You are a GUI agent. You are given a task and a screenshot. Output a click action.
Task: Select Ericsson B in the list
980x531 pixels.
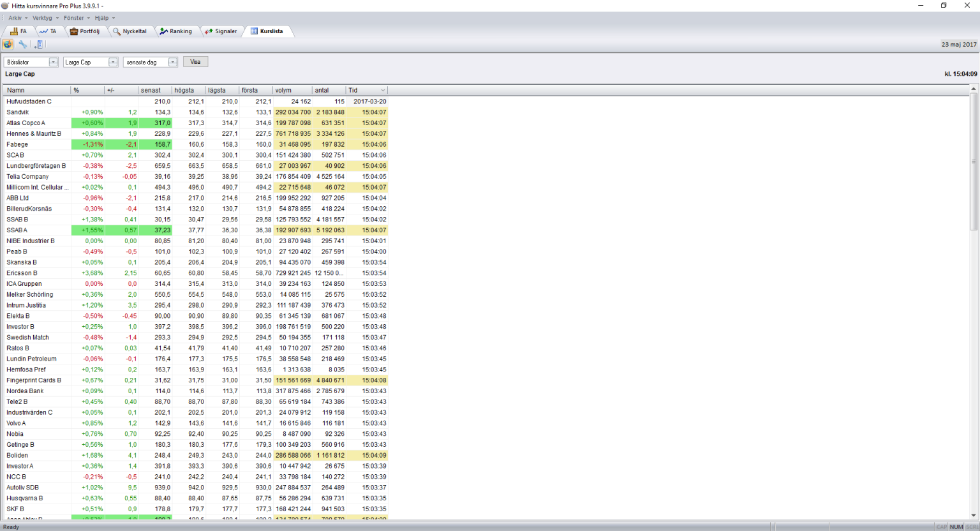click(22, 273)
